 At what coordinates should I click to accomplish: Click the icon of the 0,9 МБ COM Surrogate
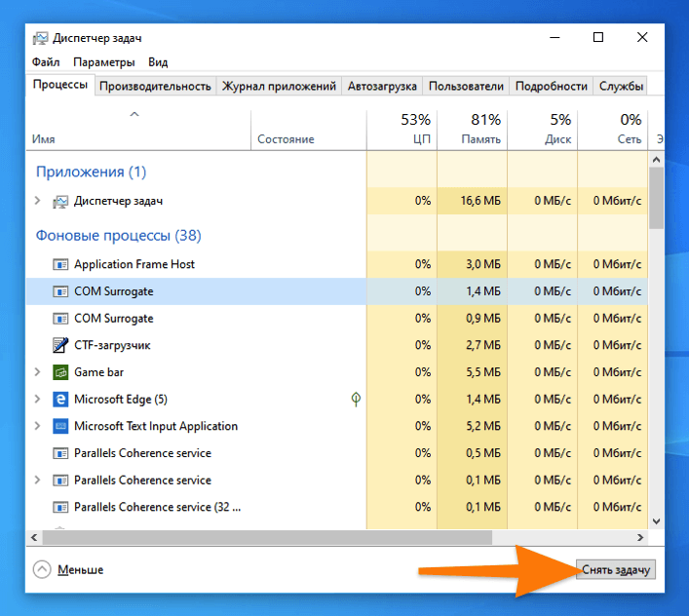tap(60, 319)
